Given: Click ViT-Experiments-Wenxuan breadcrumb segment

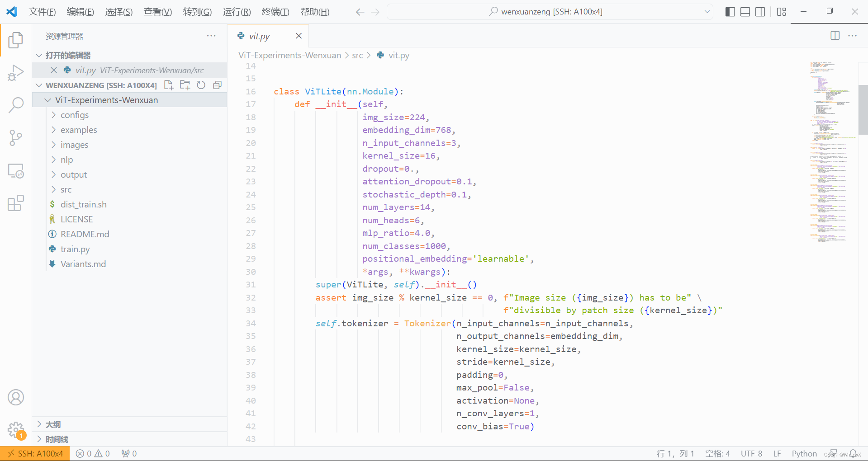Looking at the screenshot, I should coord(289,55).
